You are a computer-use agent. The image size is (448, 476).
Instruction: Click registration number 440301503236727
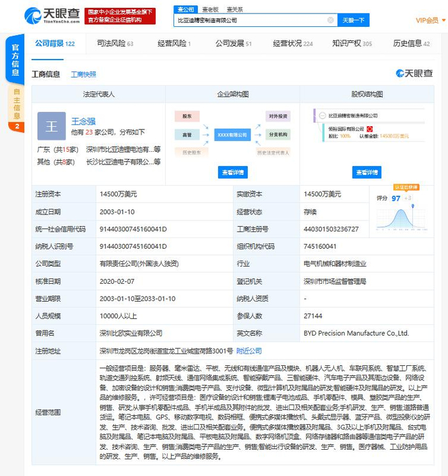coord(331,229)
